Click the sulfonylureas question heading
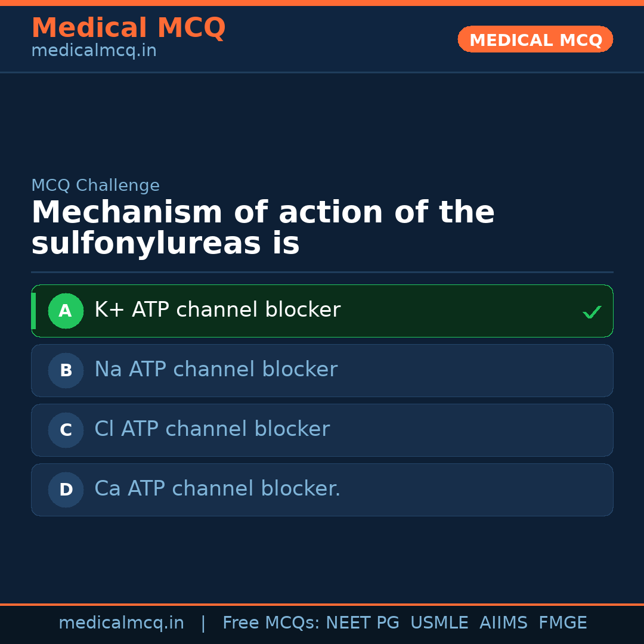 click(262, 228)
